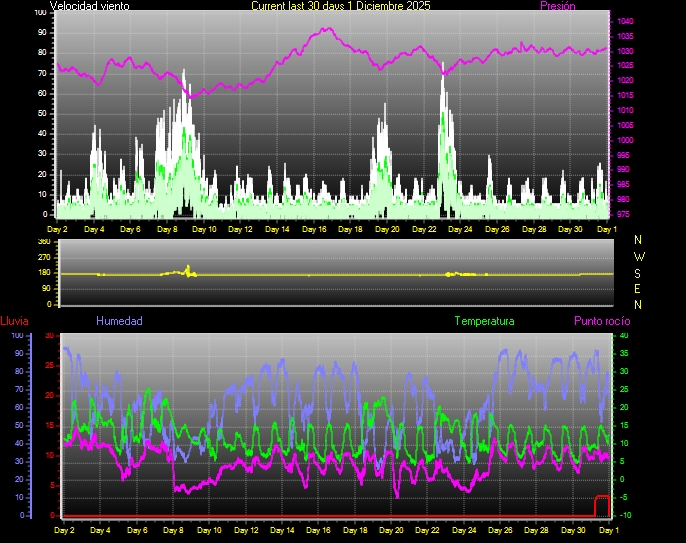The width and height of the screenshot is (686, 543).
Task: Click 'Day 24' on the wind chart axis
Action: pos(461,229)
